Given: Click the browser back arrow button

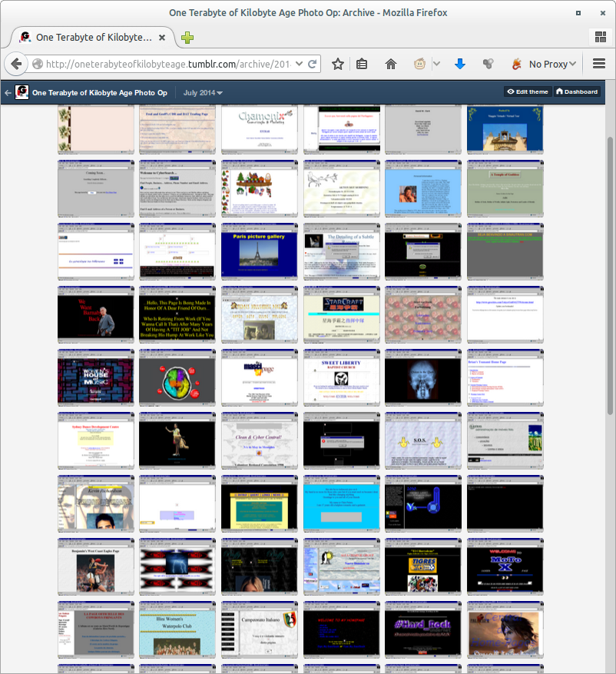Looking at the screenshot, I should (x=17, y=64).
